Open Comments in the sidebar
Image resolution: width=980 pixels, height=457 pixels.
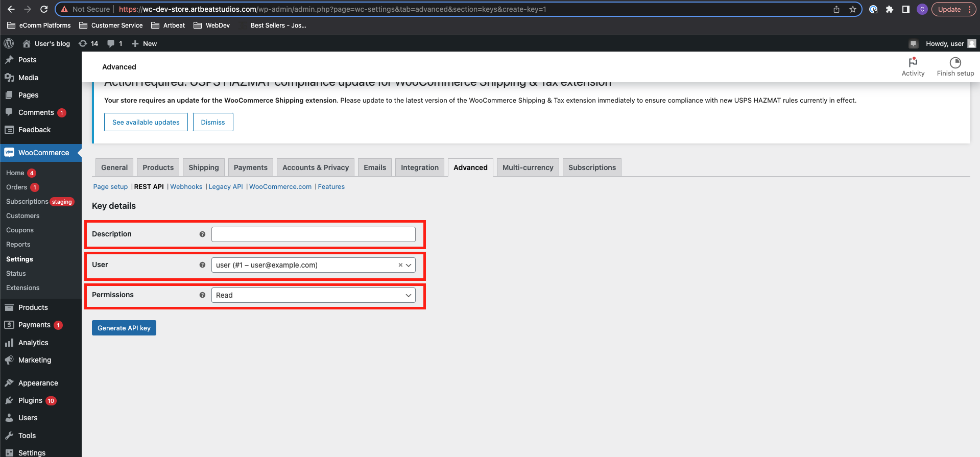pyautogui.click(x=41, y=112)
